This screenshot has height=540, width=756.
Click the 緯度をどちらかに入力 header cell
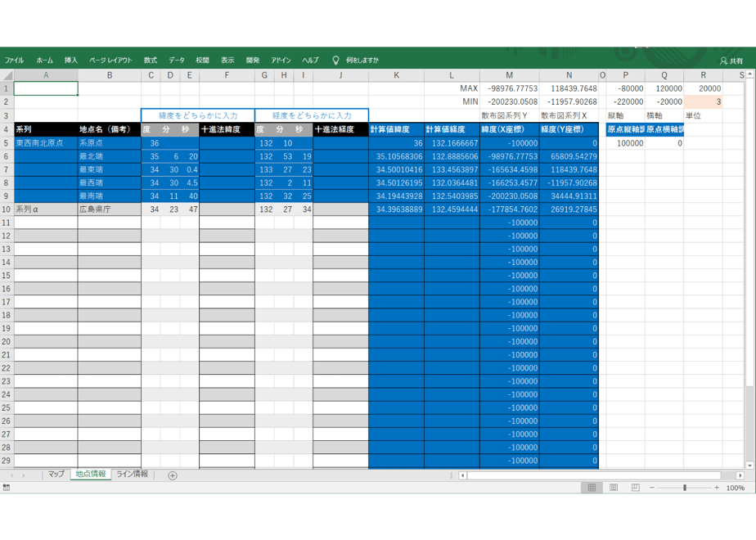[x=198, y=115]
